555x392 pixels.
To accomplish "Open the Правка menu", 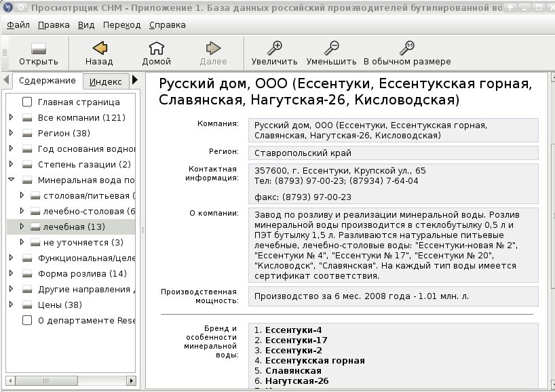I will 54,25.
